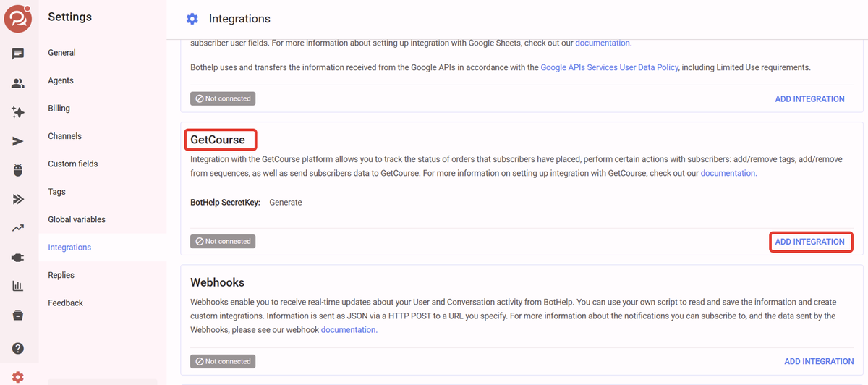Open the trending-arrow growth icon
This screenshot has height=385, width=868.
pos(18,228)
